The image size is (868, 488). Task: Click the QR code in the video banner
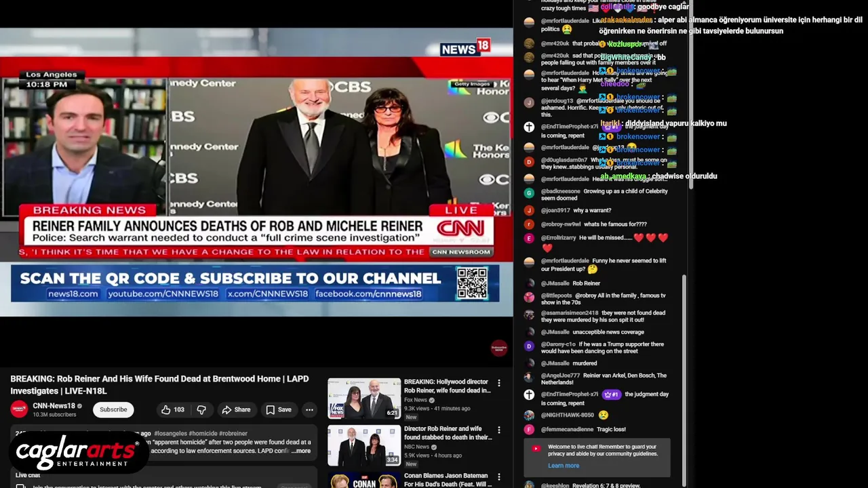click(472, 283)
